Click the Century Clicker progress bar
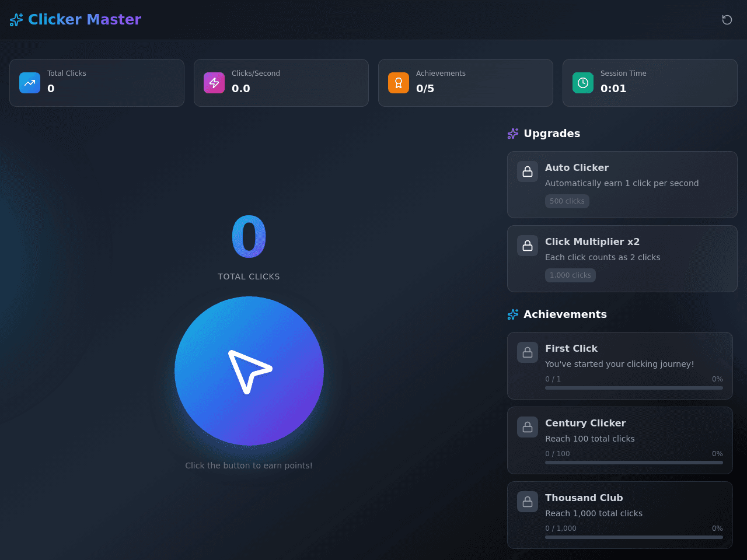747x560 pixels. tap(634, 463)
